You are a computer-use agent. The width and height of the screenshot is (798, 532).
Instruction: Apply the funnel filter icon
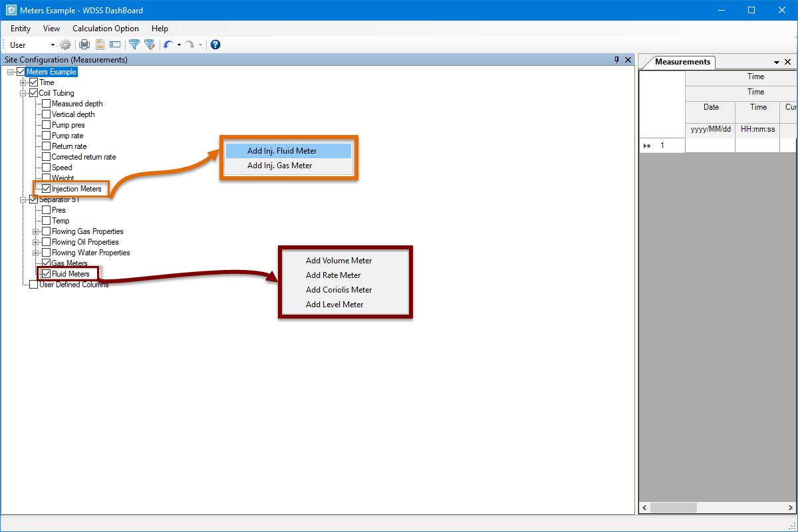(134, 45)
